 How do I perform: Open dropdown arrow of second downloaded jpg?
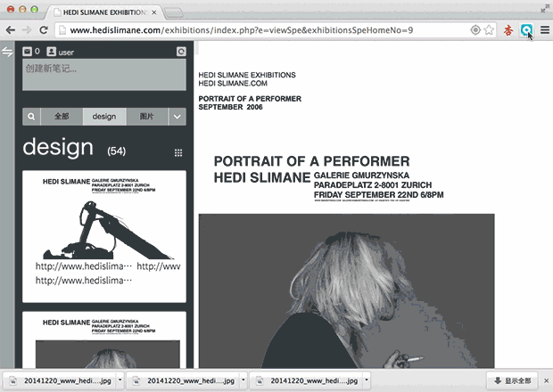243,380
